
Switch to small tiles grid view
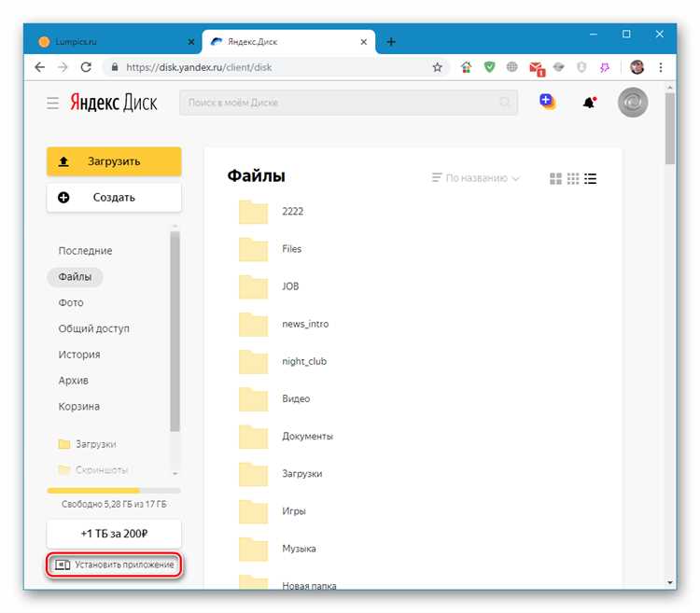point(573,178)
